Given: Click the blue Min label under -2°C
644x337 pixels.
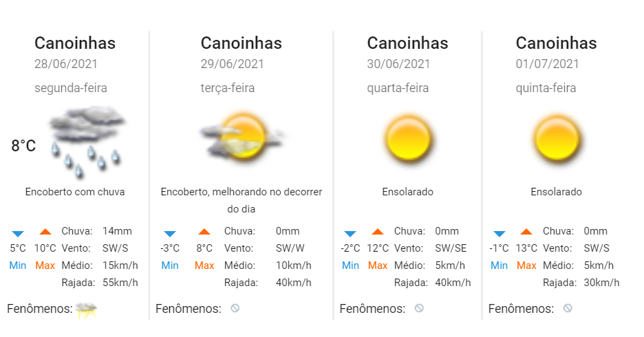Looking at the screenshot, I should (350, 265).
